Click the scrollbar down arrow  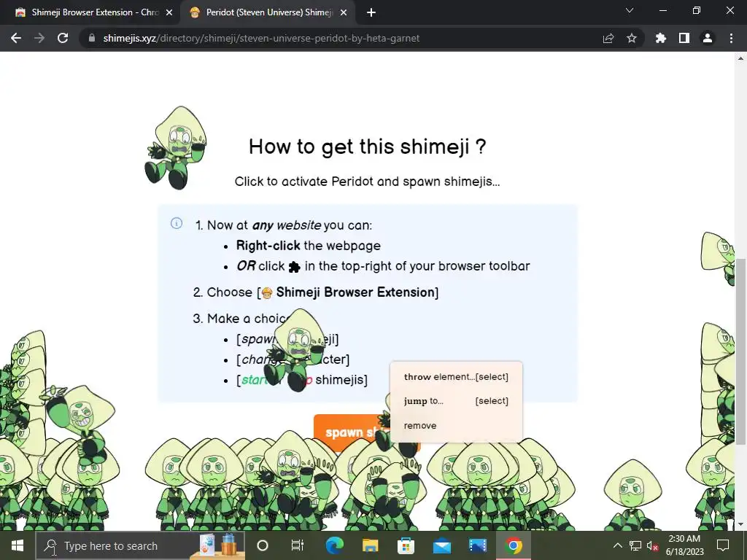click(740, 524)
